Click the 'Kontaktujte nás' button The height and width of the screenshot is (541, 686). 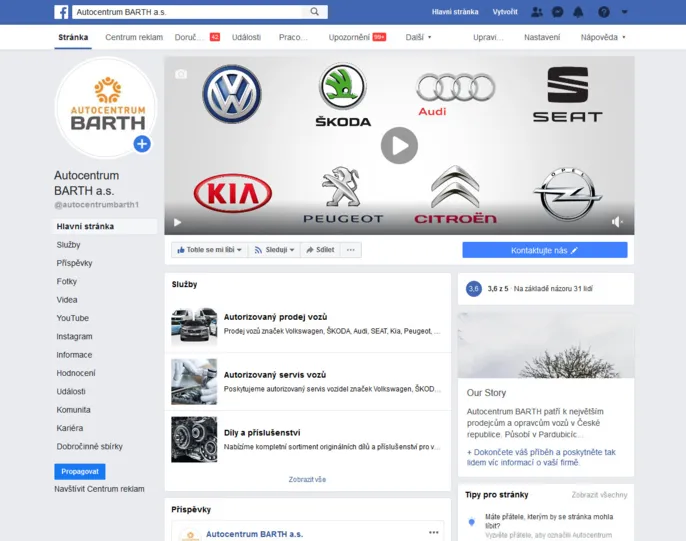point(545,250)
